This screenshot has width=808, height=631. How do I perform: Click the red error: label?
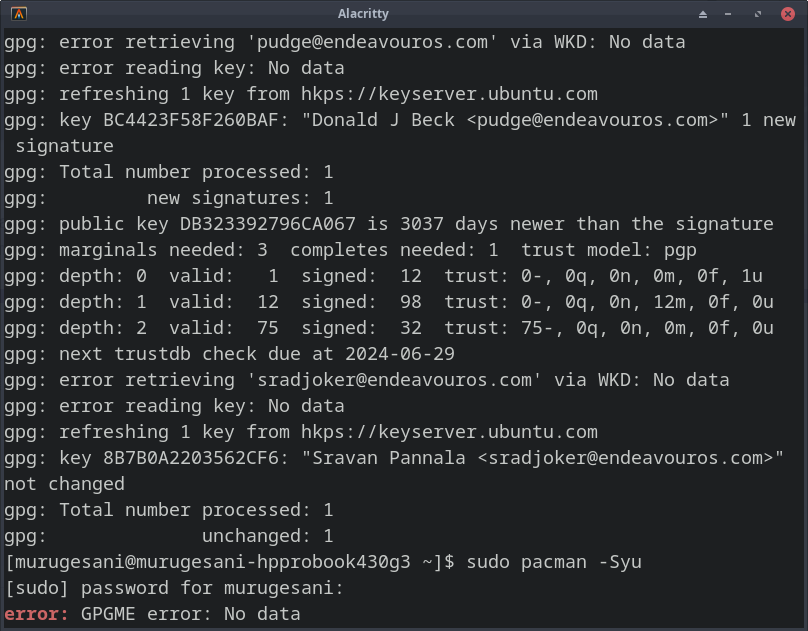[36, 614]
